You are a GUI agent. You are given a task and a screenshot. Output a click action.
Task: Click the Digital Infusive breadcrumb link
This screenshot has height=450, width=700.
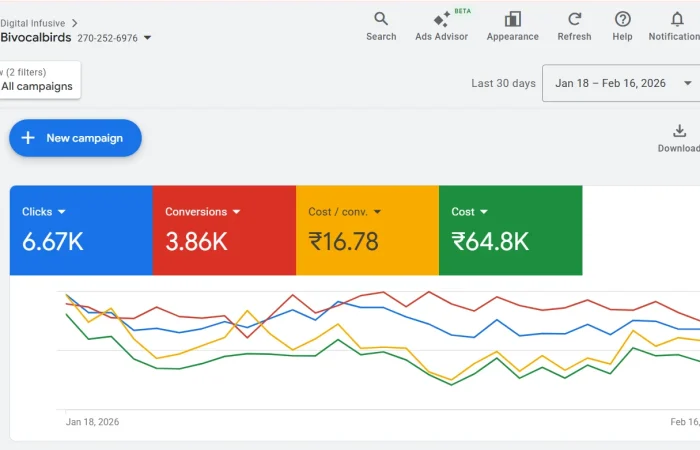[x=33, y=22]
